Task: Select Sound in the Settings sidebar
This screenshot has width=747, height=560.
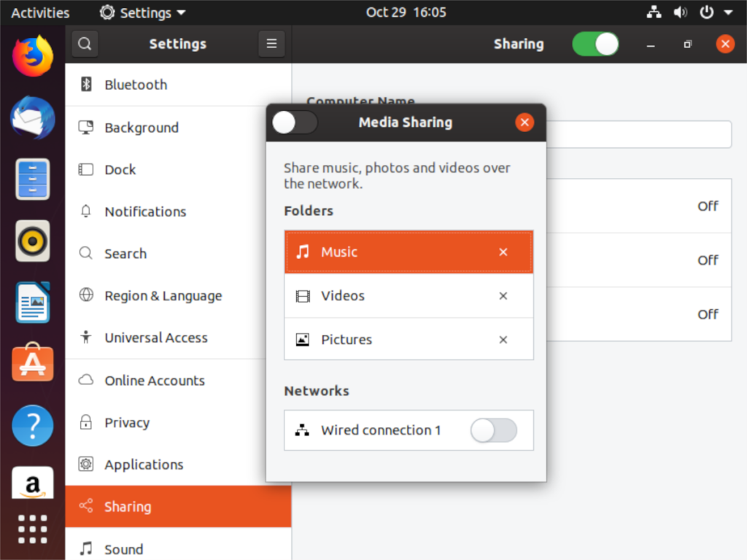Action: [x=124, y=548]
